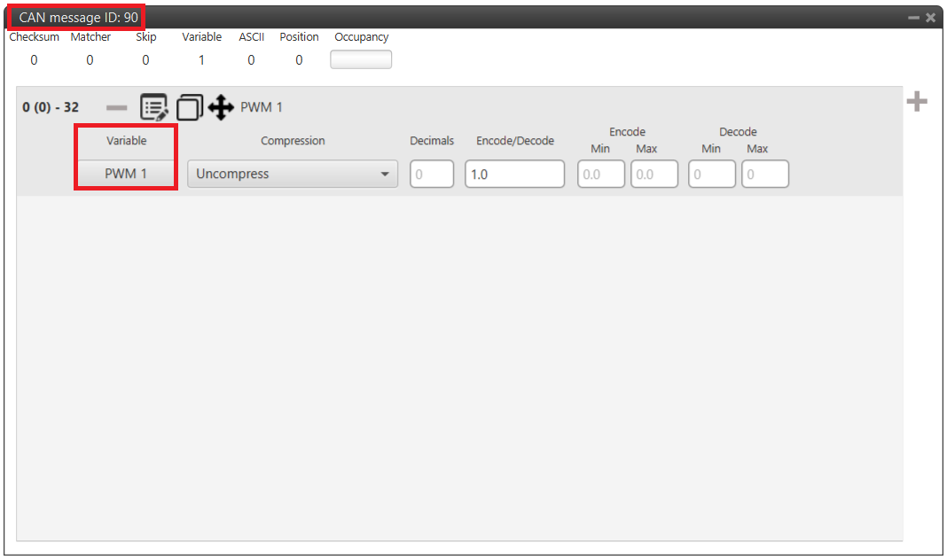Screen dimensions: 947x560
Task: Click the Variable count value 1
Action: 201,60
